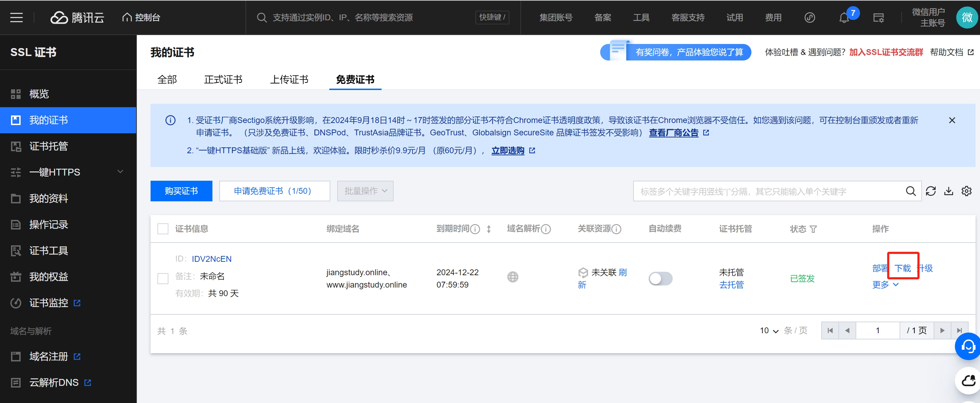980x403 pixels.
Task: Go to the last page
Action: [x=959, y=331]
